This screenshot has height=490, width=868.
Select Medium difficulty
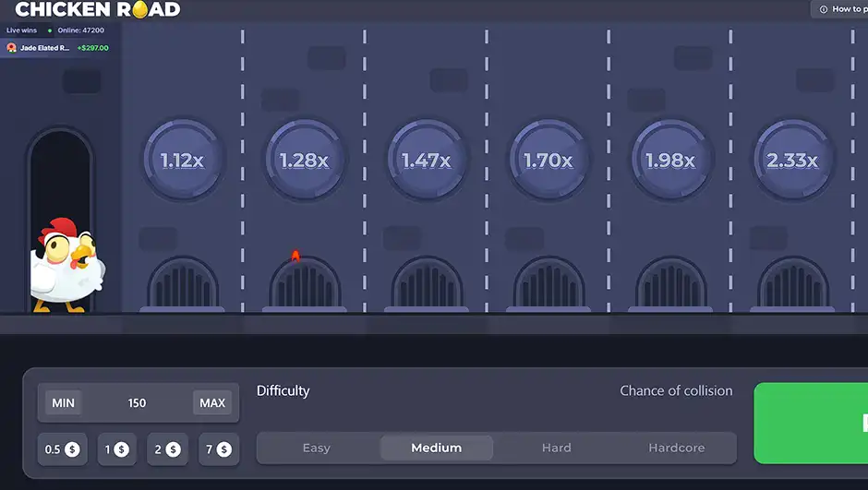coord(436,448)
